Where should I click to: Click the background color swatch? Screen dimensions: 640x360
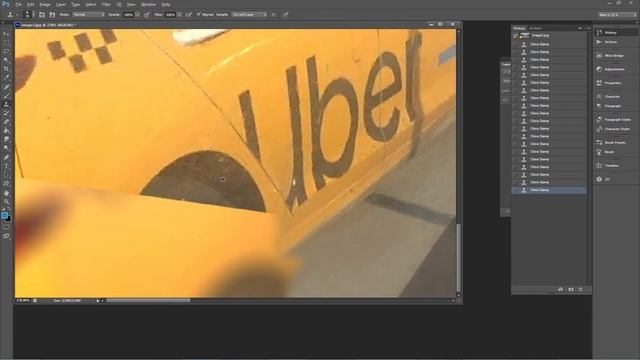(x=9, y=219)
